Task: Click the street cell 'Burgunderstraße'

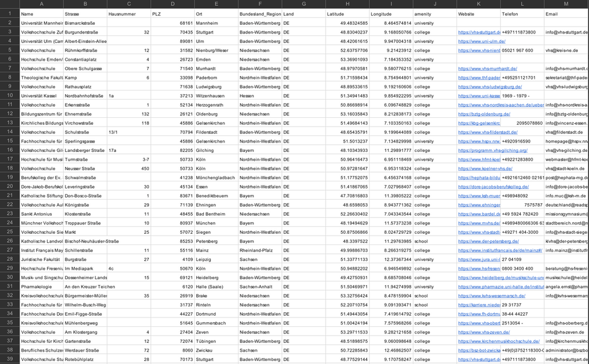Action: pyautogui.click(x=85, y=32)
